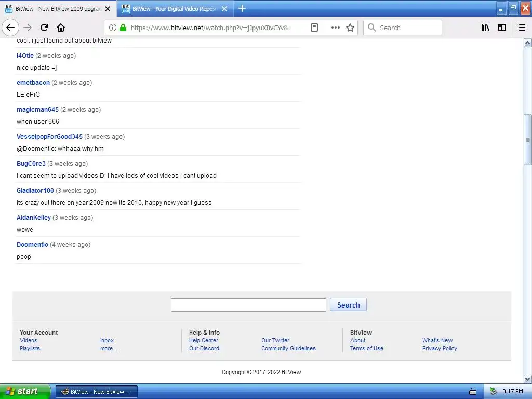Image resolution: width=532 pixels, height=399 pixels.
Task: Click the keyboard icon in system tray
Action: point(473,392)
